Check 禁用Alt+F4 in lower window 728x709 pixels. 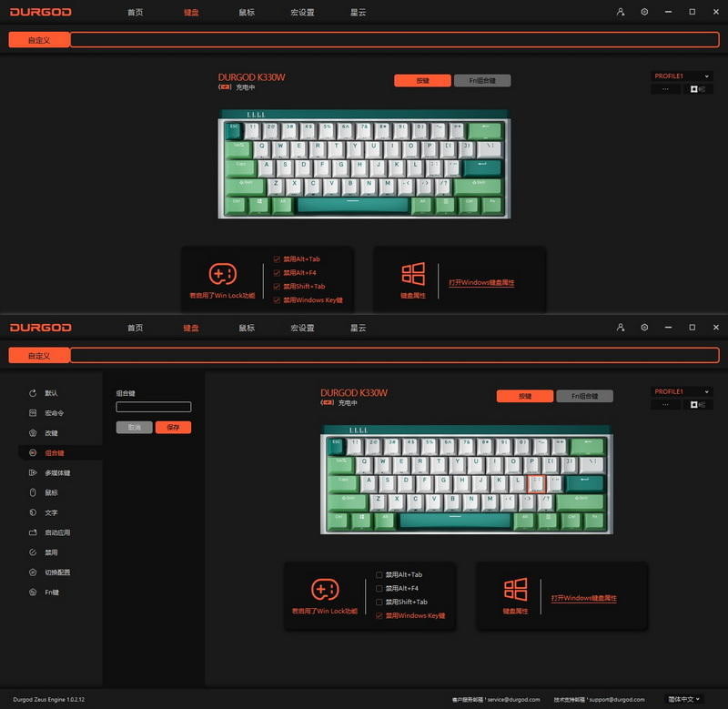(x=379, y=588)
